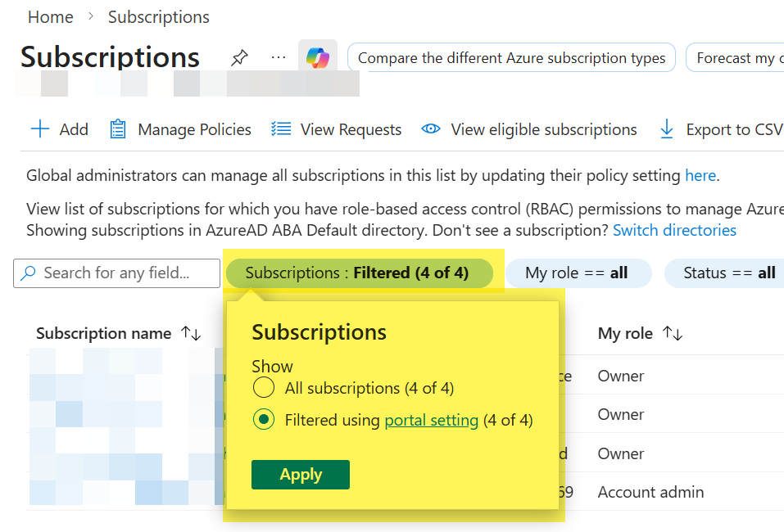Viewport: 784px width, 532px height.
Task: Open the My role == all filter
Action: coord(578,273)
